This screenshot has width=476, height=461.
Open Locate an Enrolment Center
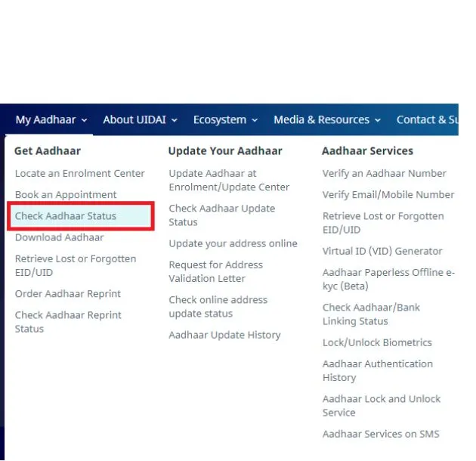(x=79, y=173)
